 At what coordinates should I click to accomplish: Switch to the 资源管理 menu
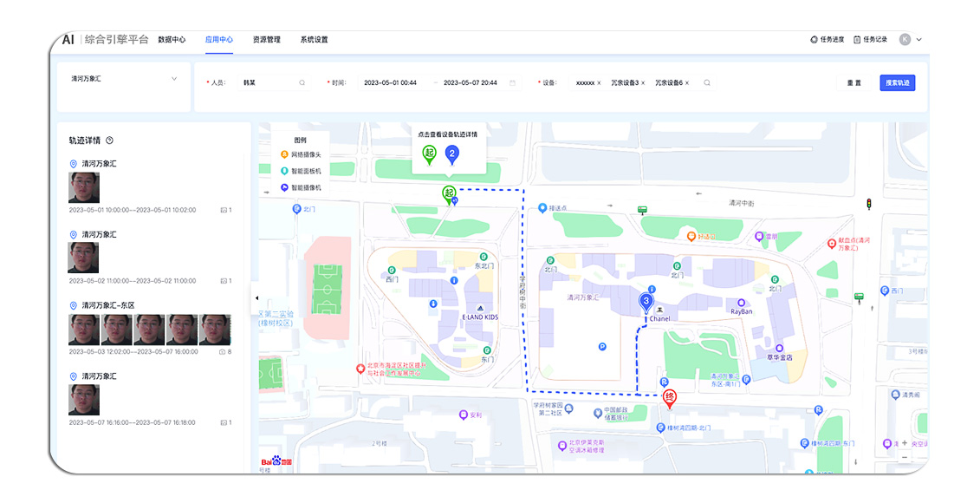tap(267, 39)
